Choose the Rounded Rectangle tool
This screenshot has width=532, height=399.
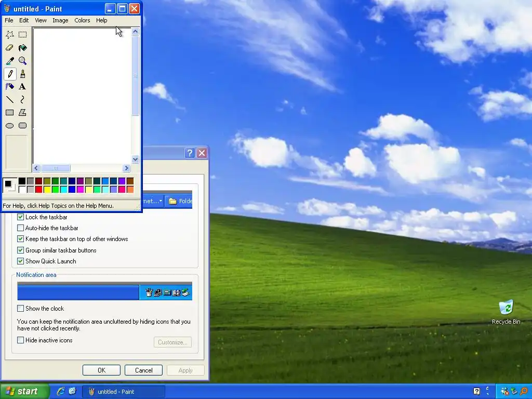tap(22, 126)
